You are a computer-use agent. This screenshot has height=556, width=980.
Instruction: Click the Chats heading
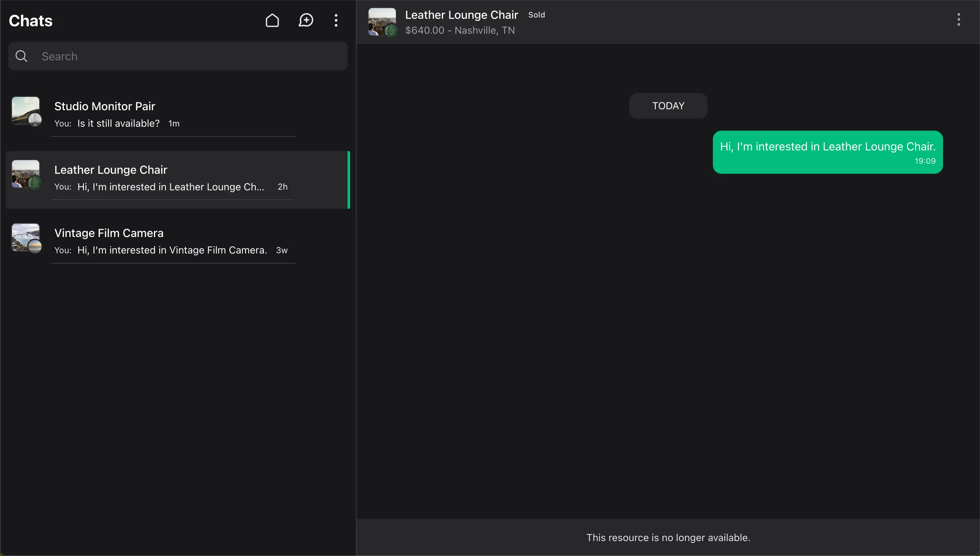click(x=30, y=21)
